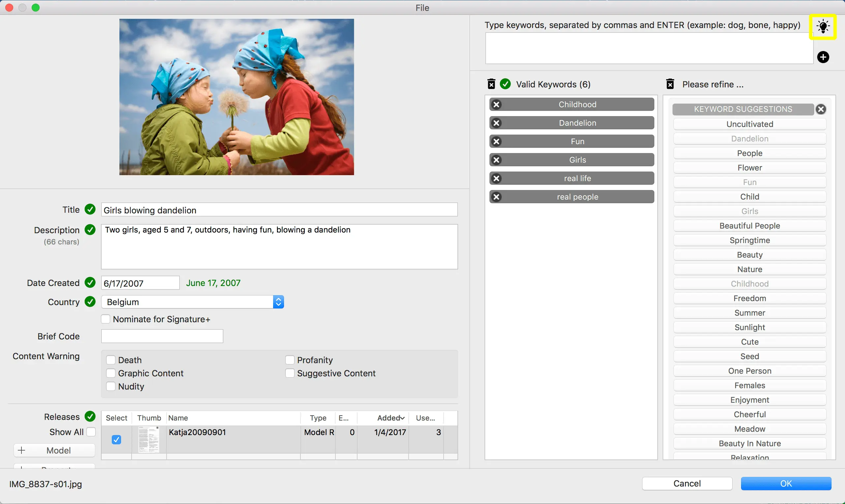The height and width of the screenshot is (504, 845).
Task: Check the Death content warning
Action: [111, 360]
